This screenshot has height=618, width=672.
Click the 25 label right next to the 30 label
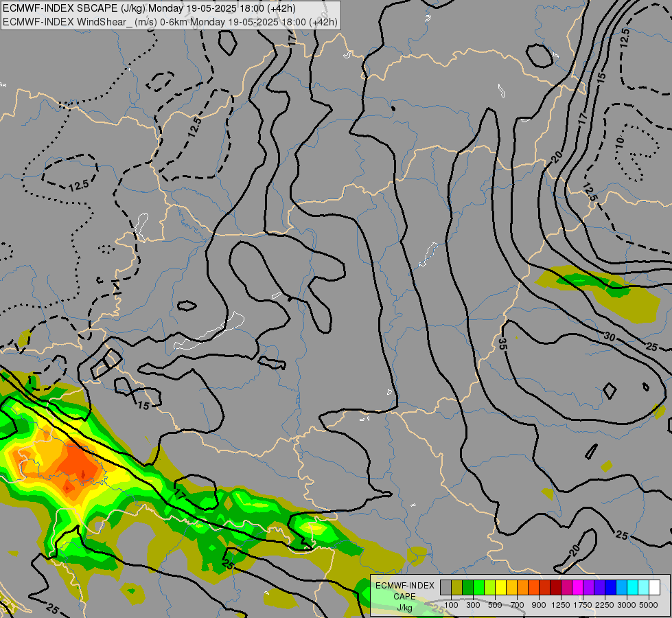pyautogui.click(x=651, y=346)
